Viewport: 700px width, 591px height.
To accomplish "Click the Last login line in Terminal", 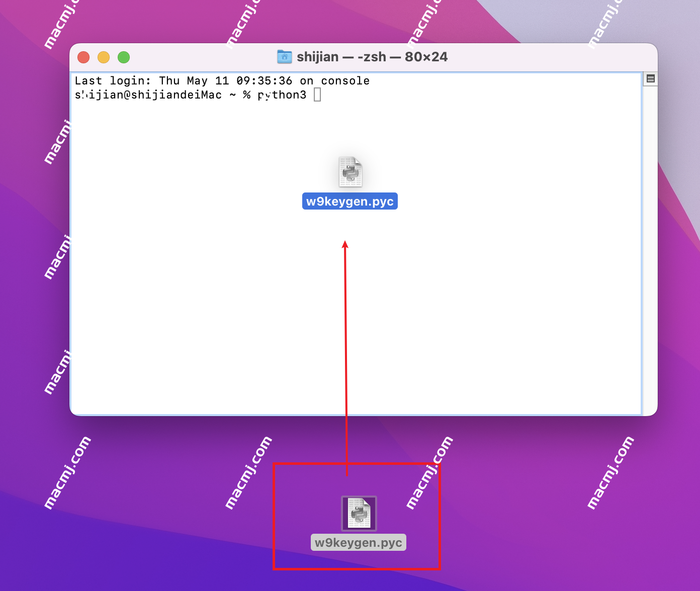I will pyautogui.click(x=222, y=81).
